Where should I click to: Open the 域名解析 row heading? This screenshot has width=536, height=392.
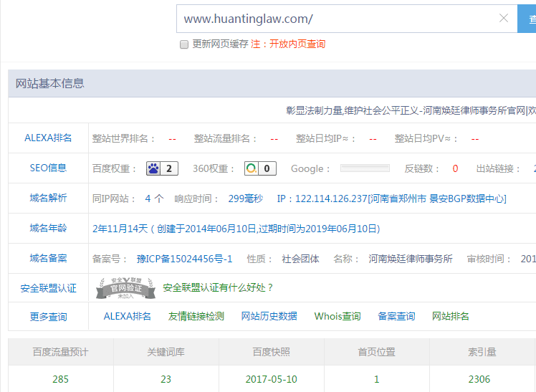pos(48,198)
